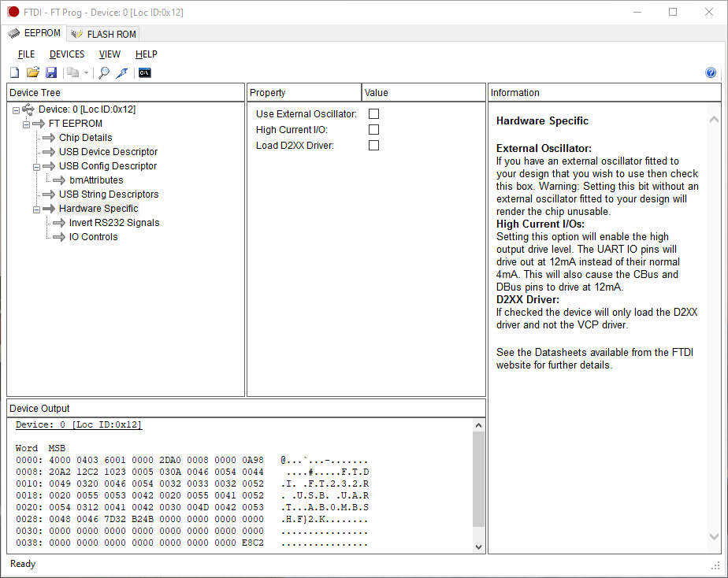This screenshot has height=578, width=728.
Task: Switch to the FLASH ROM tab
Action: 103,34
